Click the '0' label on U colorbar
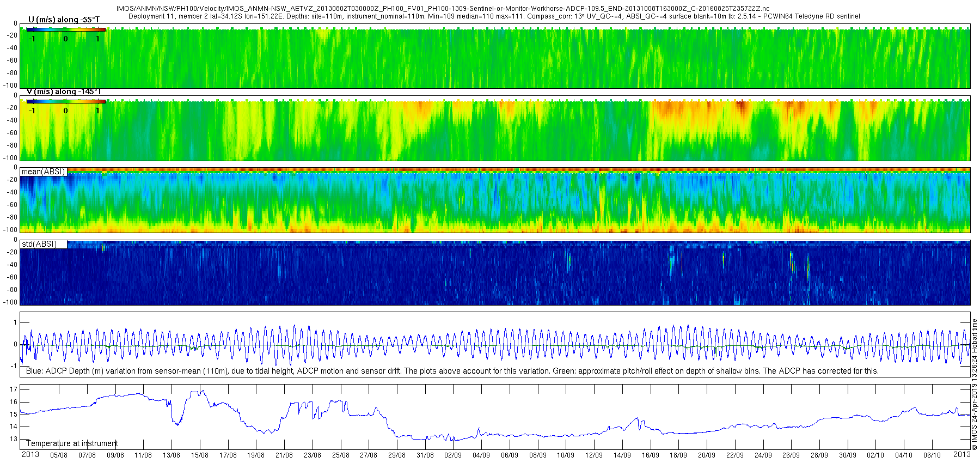 click(65, 39)
